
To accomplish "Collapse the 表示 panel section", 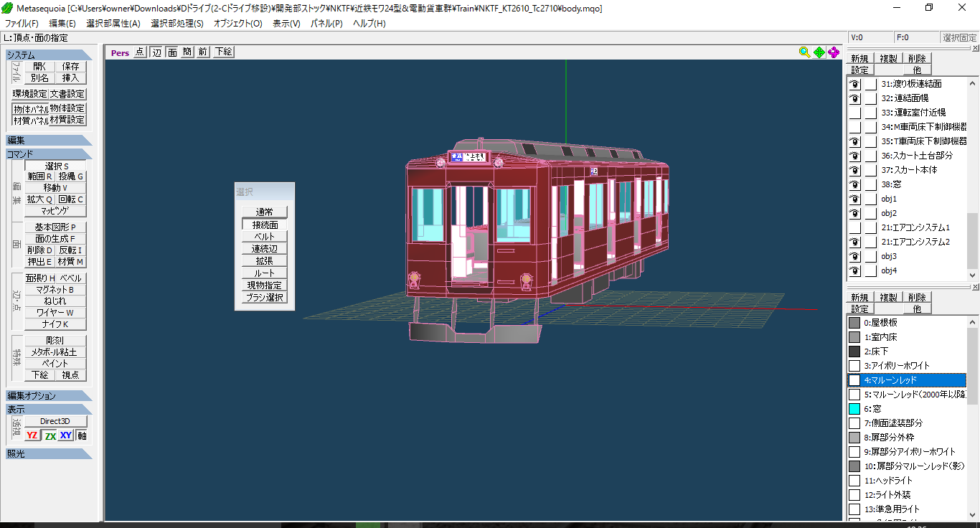I will [x=49, y=409].
